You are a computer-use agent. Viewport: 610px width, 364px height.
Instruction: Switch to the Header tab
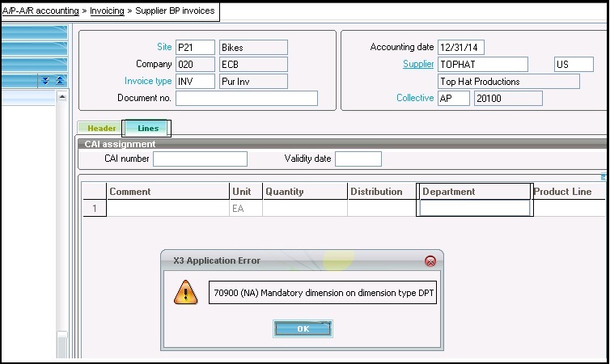[x=101, y=128]
